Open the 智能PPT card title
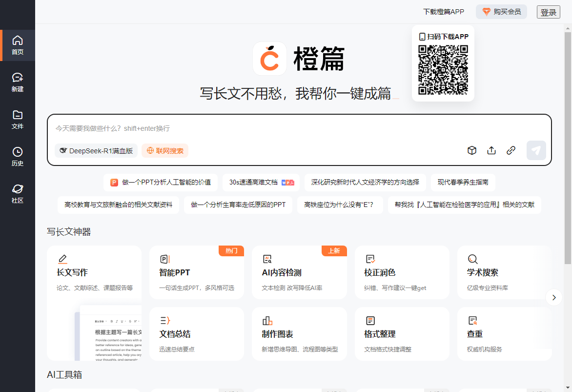The image size is (572, 392). point(175,273)
